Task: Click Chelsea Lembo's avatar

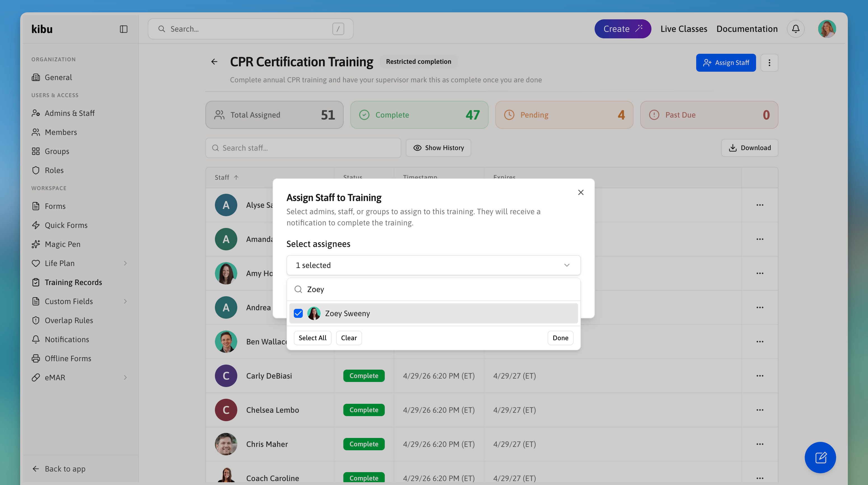Action: tap(226, 410)
